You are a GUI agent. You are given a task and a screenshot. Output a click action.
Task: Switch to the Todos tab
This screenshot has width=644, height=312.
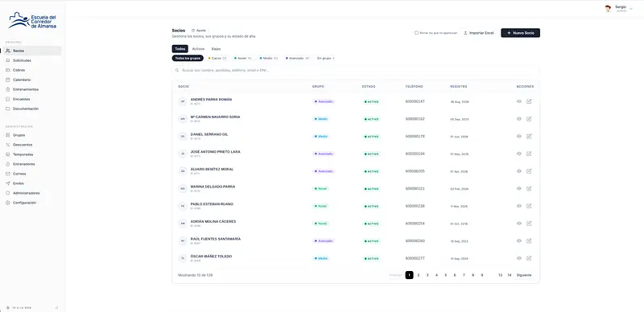[x=180, y=49]
